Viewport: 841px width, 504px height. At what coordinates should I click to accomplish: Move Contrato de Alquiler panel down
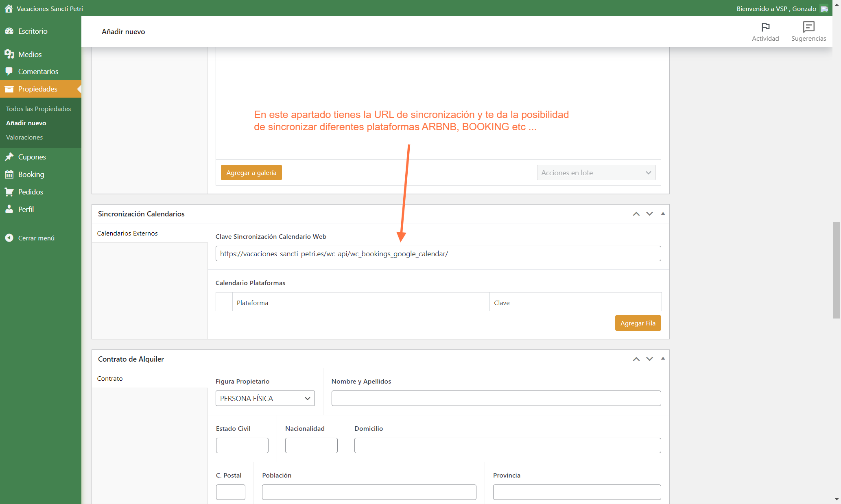point(650,359)
